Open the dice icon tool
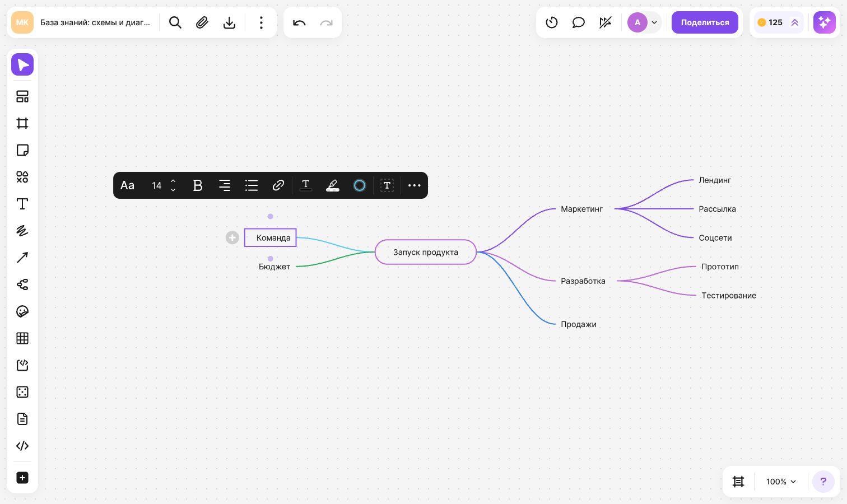The image size is (847, 504). (22, 392)
